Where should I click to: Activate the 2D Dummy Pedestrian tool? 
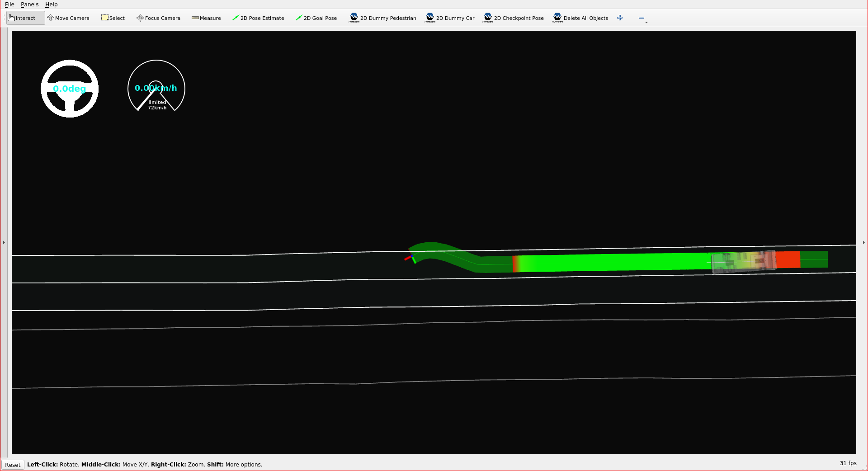tap(382, 18)
